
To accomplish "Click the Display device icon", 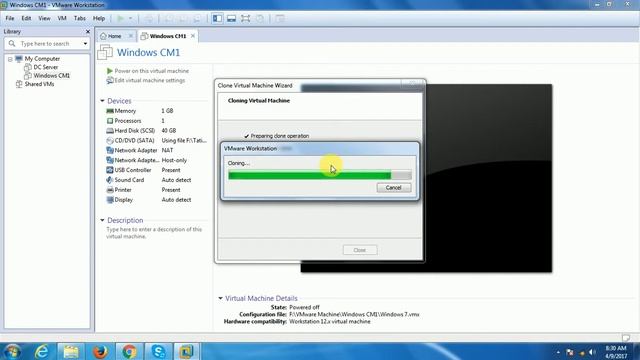I will pos(110,200).
